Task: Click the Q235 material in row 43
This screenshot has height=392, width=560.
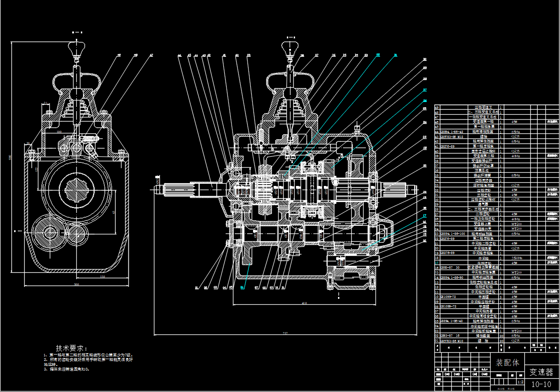Action: point(516,136)
